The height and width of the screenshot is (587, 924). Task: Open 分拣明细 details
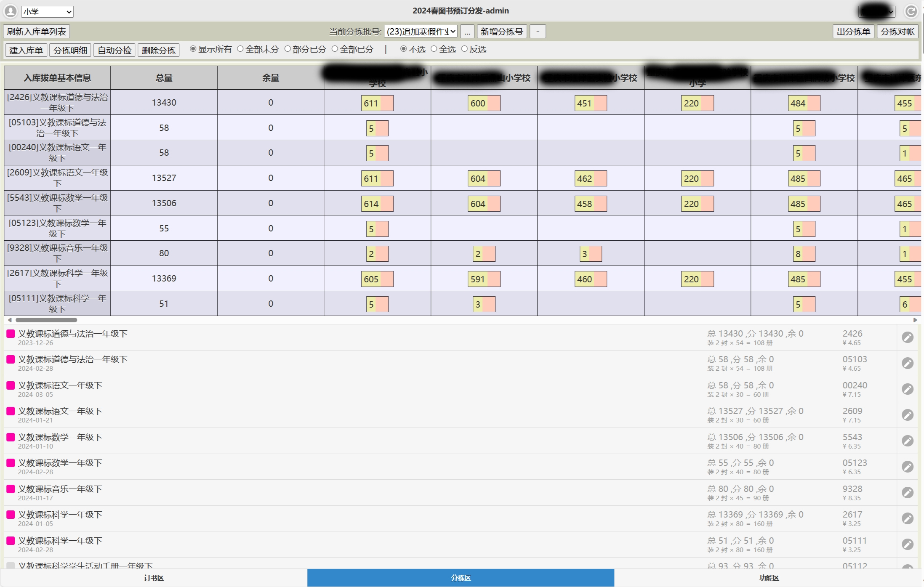coord(70,50)
